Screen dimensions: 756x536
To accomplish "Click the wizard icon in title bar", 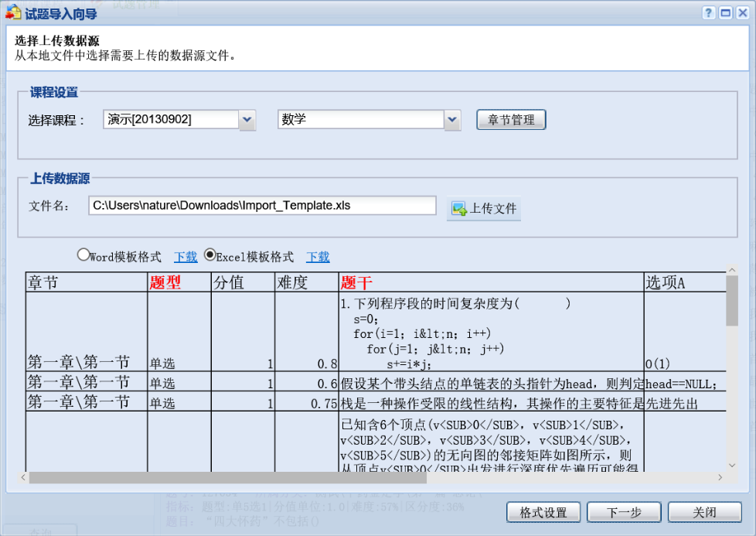I will tap(13, 13).
